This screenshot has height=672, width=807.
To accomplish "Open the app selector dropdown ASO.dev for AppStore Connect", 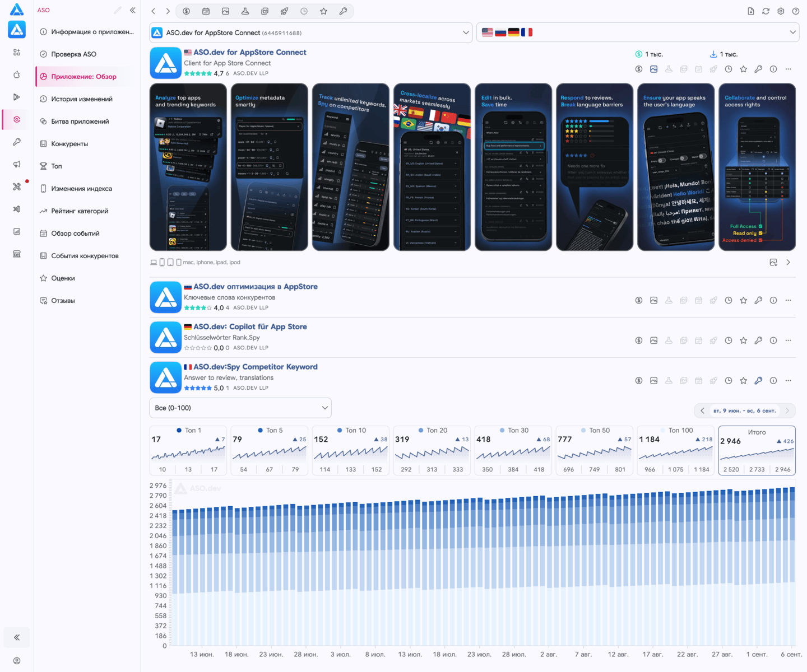I will (311, 32).
